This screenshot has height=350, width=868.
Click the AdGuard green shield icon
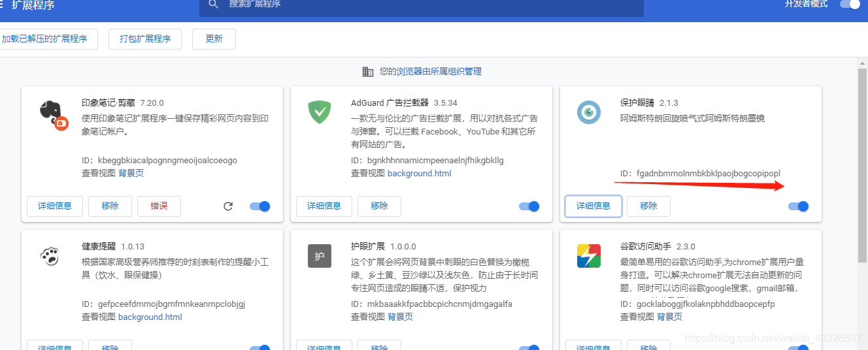[x=320, y=112]
